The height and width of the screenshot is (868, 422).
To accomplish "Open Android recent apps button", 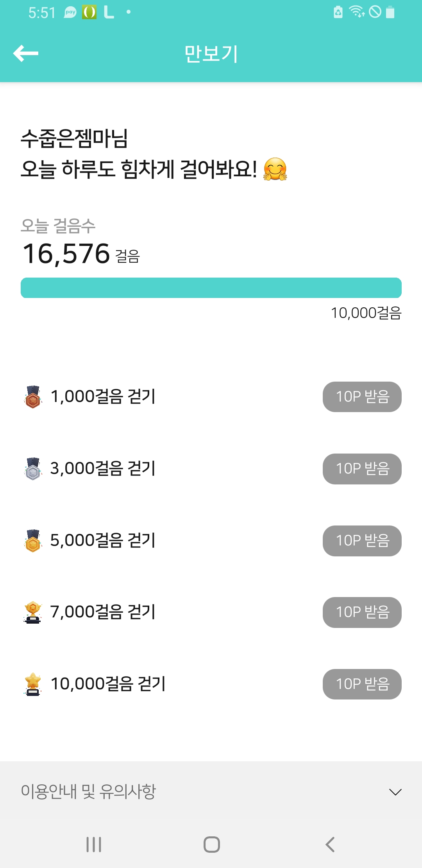I will coord(94,845).
